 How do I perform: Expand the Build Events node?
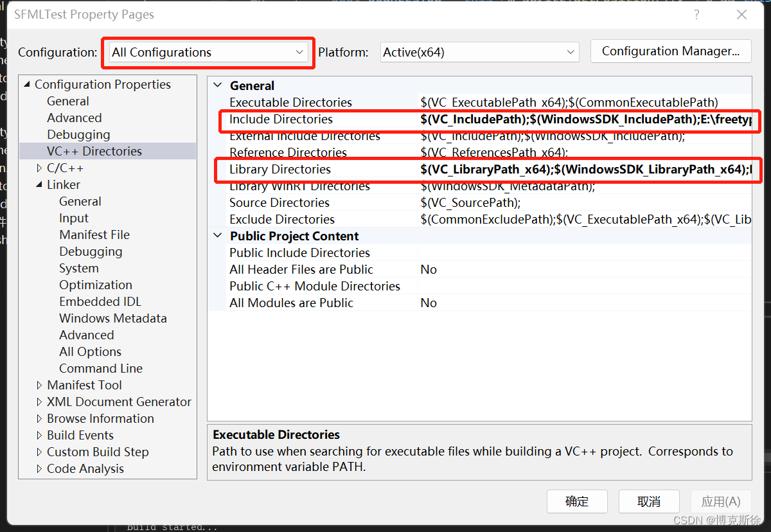point(39,435)
